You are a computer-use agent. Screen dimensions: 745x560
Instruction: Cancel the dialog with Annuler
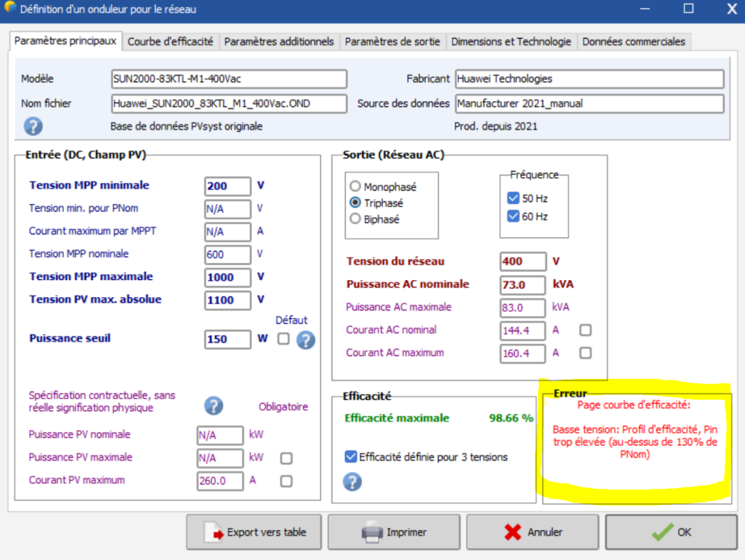[533, 532]
